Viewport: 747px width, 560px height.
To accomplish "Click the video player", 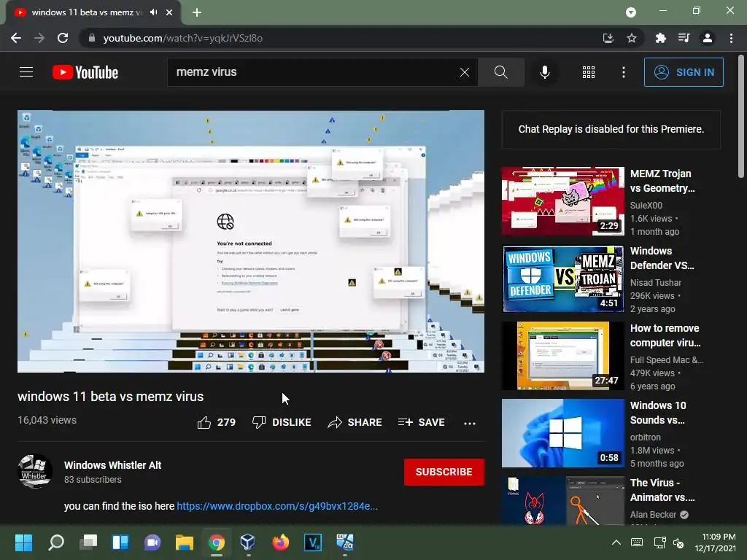I will click(x=251, y=241).
